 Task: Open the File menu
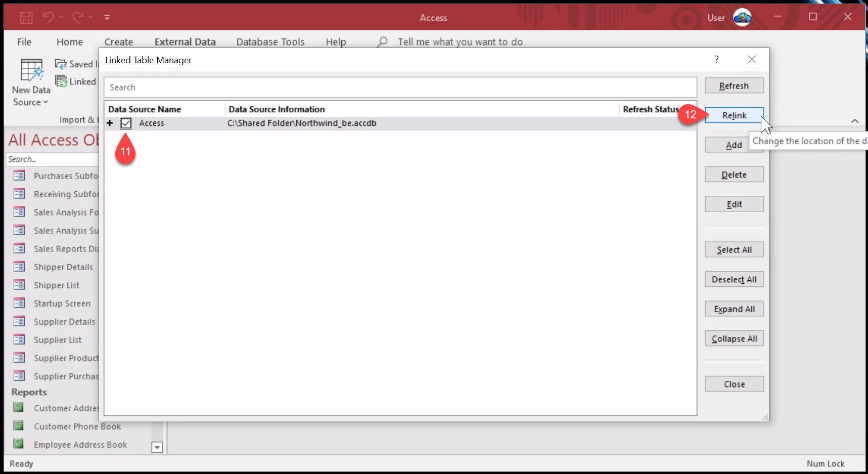point(24,42)
